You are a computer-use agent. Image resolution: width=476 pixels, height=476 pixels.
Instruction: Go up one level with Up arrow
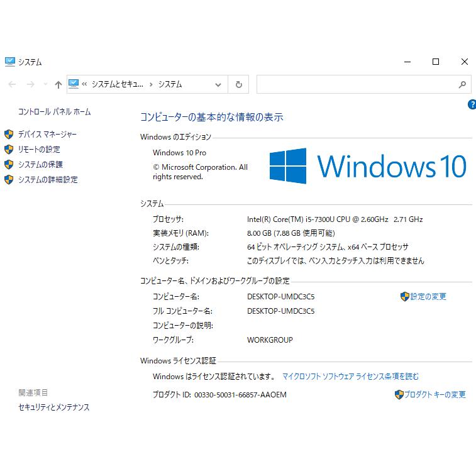click(58, 84)
